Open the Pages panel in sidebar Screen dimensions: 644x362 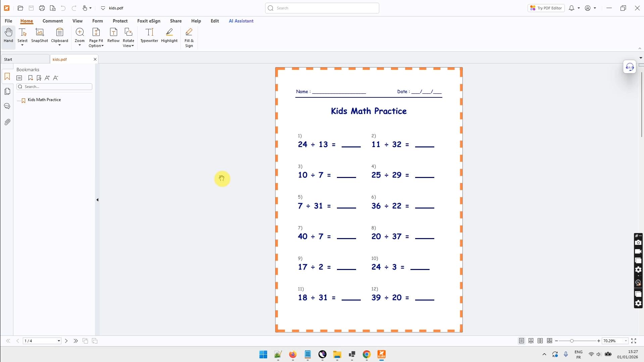[7, 91]
